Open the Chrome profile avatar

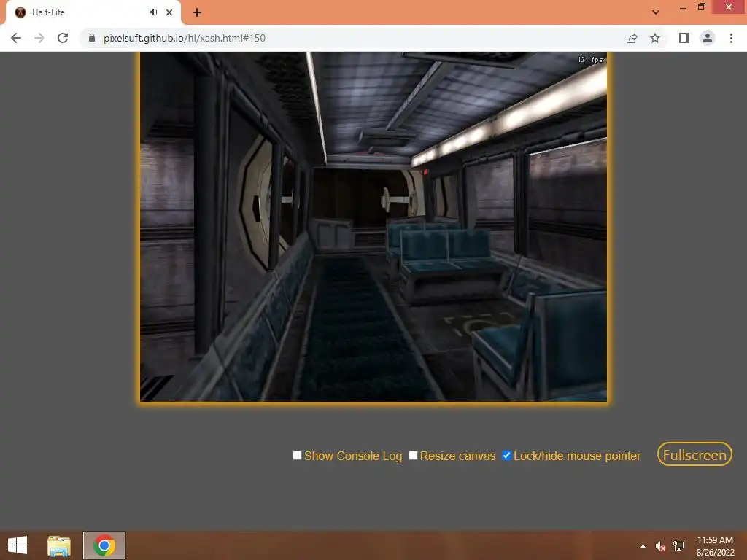click(x=708, y=38)
